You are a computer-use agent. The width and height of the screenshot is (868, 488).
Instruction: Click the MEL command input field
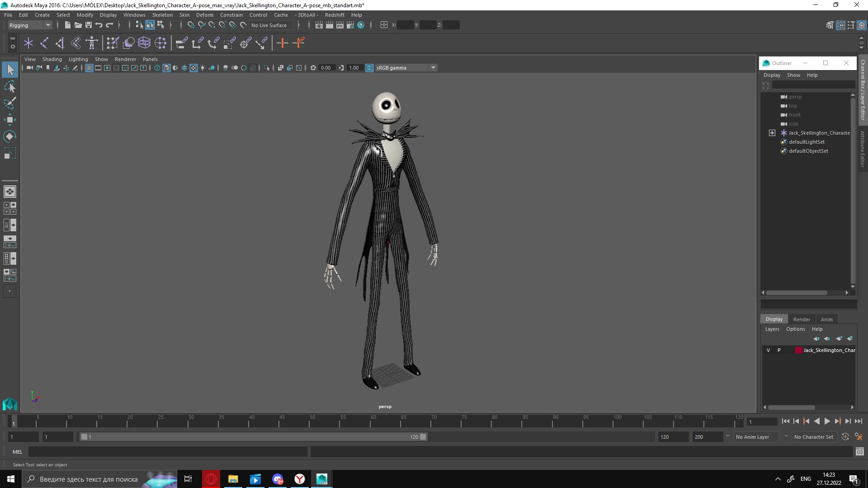(168, 452)
